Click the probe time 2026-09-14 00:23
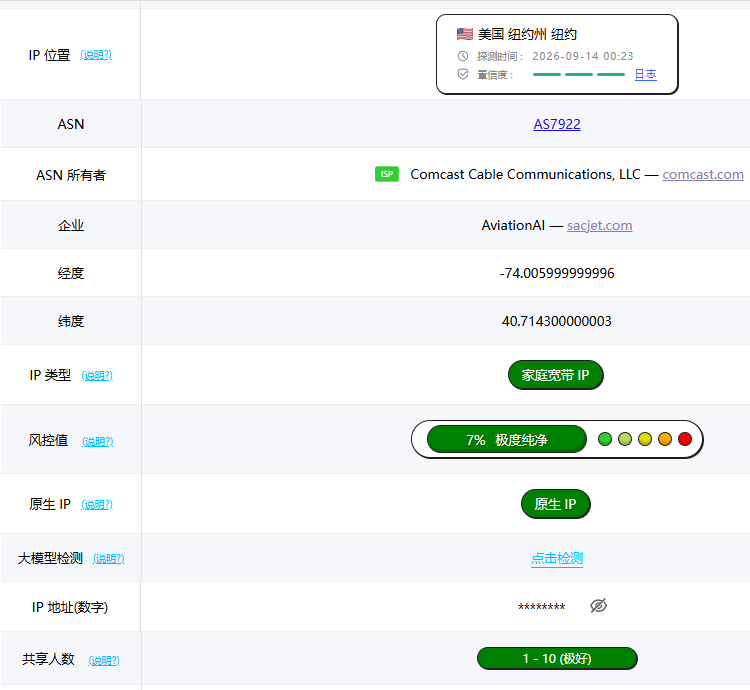Image resolution: width=750 pixels, height=690 pixels. tap(583, 56)
